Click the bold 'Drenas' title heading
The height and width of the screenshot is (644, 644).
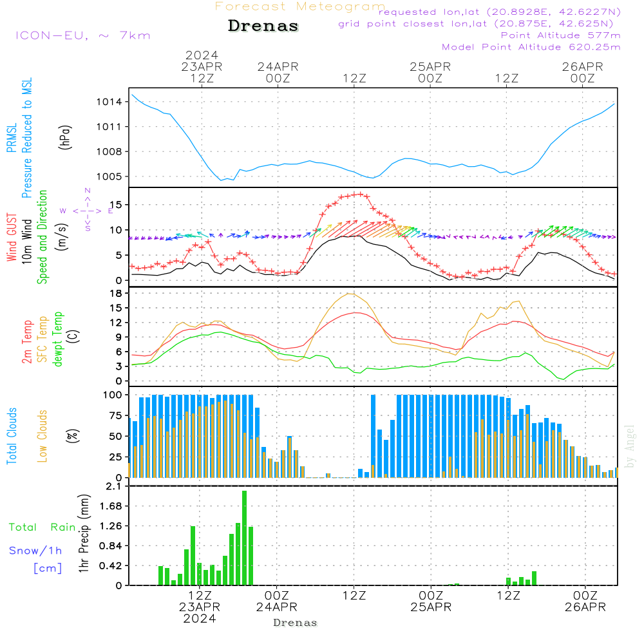coord(263,26)
